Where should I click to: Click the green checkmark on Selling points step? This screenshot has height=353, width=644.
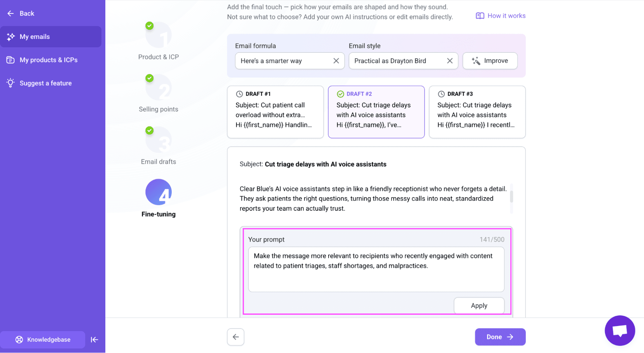tap(149, 78)
